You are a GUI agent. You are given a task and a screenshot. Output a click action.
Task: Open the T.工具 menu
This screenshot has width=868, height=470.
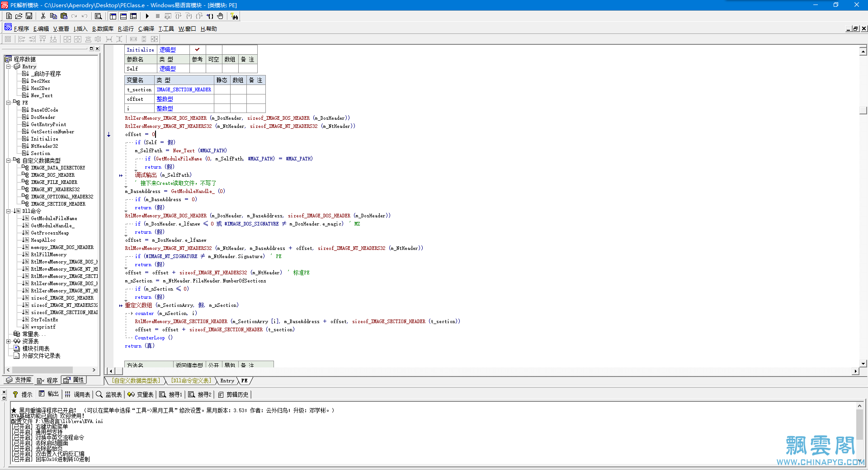click(166, 29)
